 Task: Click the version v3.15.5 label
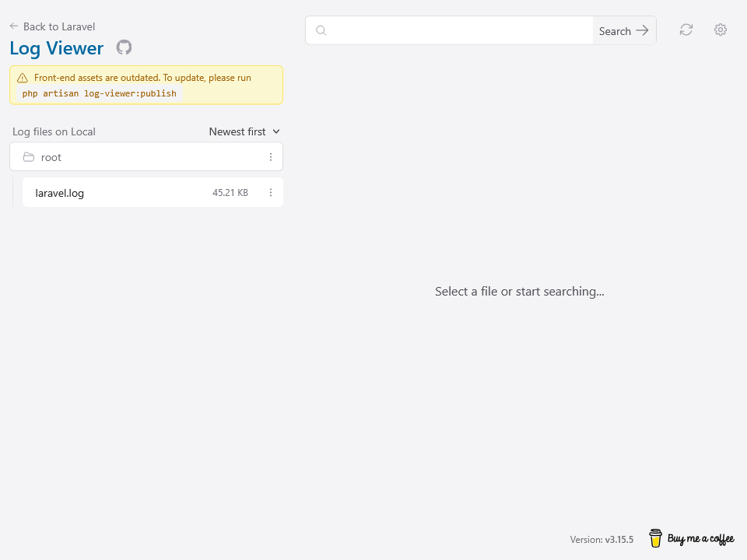pos(601,539)
